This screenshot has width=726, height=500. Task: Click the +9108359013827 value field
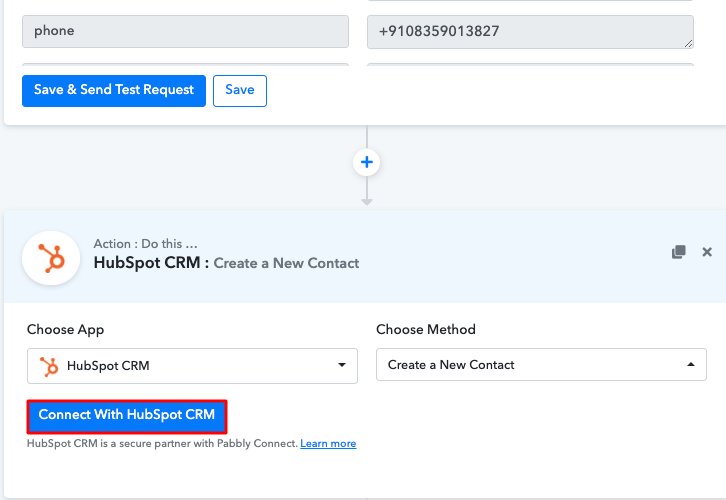pos(530,32)
